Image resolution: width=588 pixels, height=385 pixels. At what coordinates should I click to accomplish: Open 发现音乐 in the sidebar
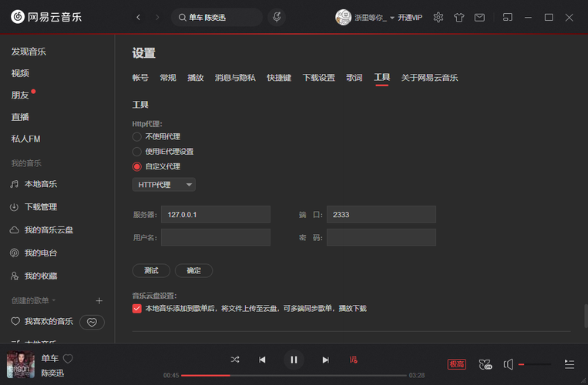coord(29,52)
